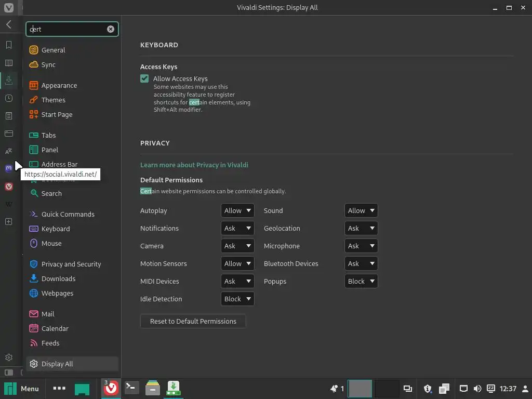Open the Downloads panel icon
This screenshot has height=399, width=532.
coord(9,81)
